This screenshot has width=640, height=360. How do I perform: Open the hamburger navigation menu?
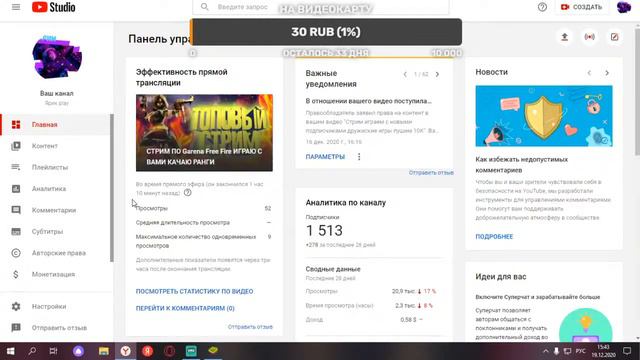(x=16, y=7)
